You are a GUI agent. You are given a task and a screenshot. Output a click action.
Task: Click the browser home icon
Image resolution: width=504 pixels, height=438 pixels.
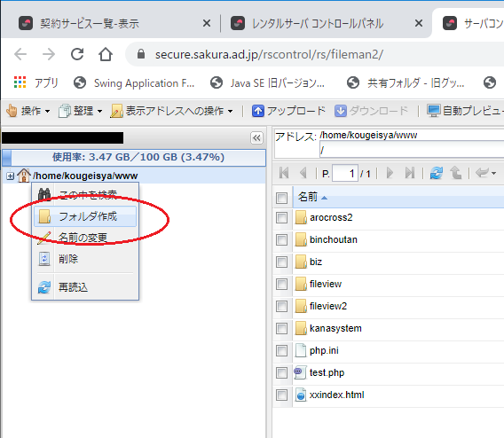click(x=106, y=54)
